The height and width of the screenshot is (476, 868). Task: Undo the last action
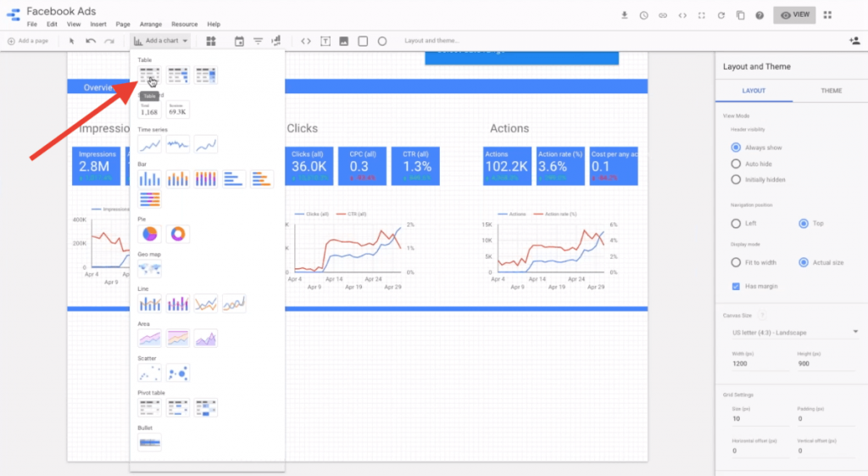click(91, 41)
